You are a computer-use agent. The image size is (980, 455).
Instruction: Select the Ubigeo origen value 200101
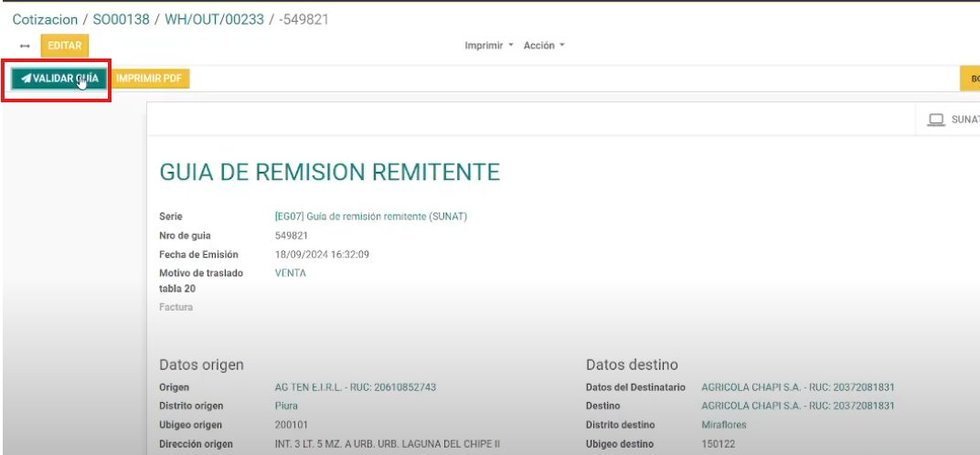pos(292,425)
